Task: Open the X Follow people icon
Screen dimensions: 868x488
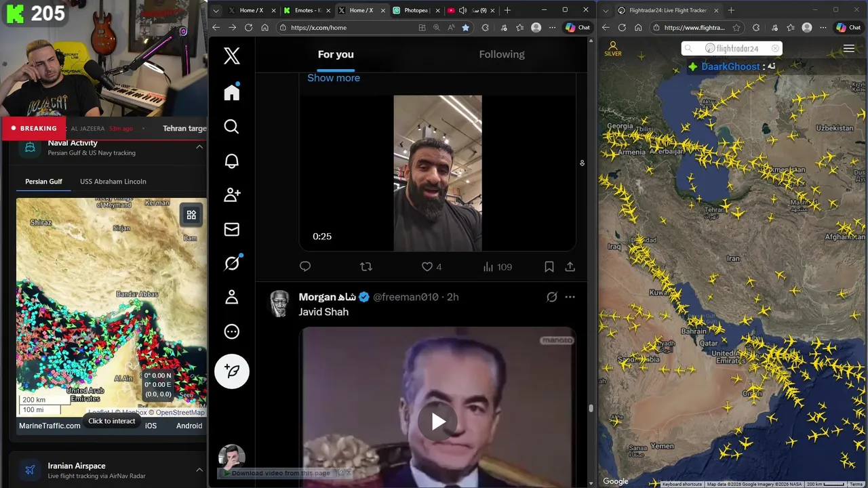Action: click(232, 195)
